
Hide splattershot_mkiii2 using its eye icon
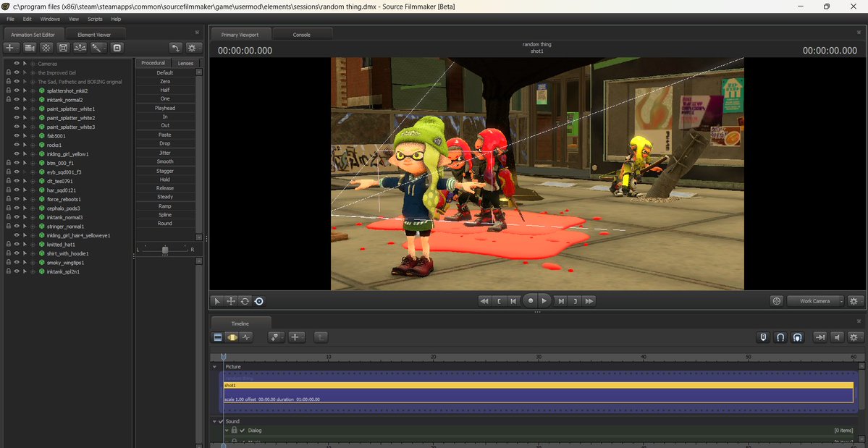tap(17, 90)
